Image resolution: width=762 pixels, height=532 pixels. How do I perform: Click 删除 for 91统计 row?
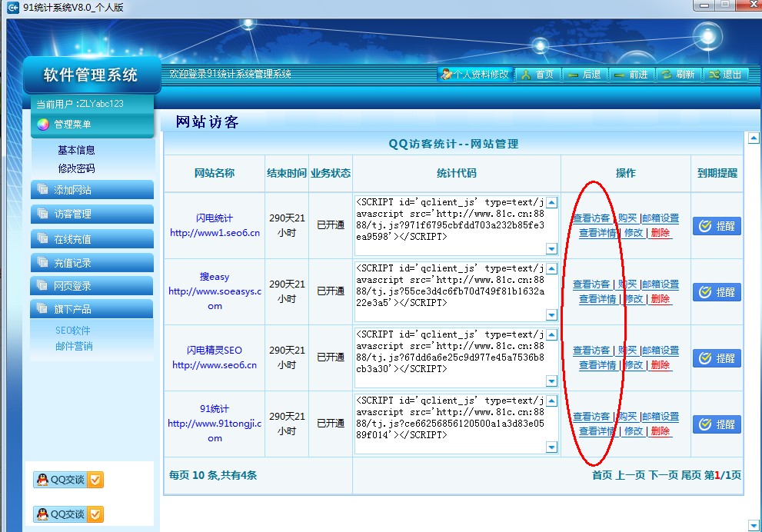[661, 431]
